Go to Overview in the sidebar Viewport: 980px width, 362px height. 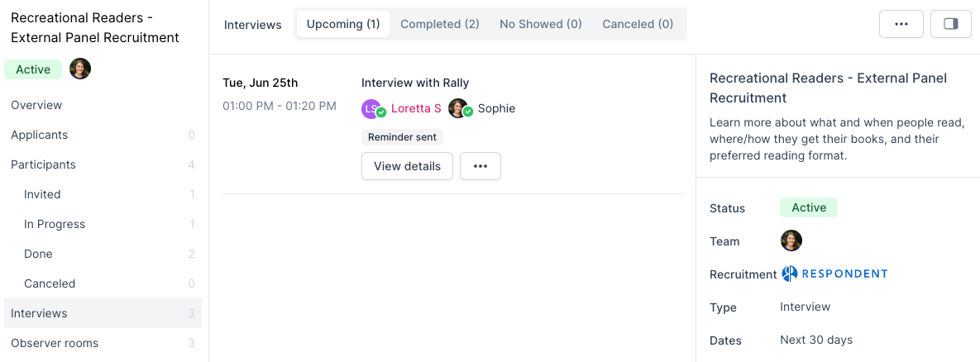(x=36, y=105)
